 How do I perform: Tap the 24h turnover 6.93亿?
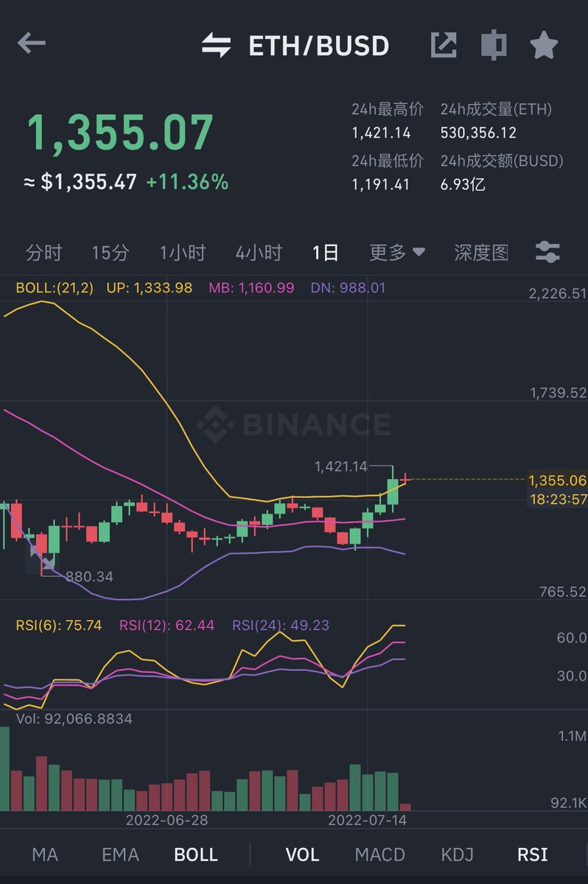pos(463,184)
